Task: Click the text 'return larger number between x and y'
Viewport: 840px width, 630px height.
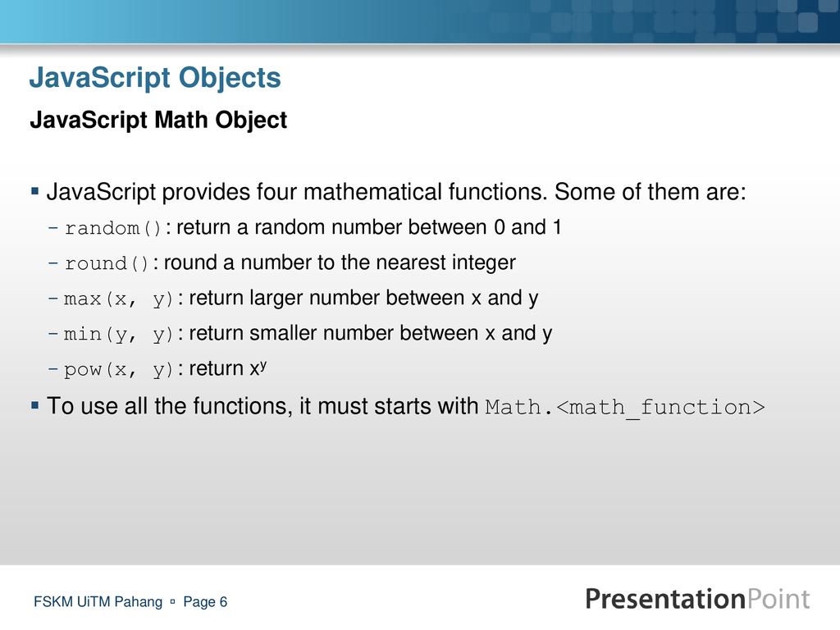Action: tap(363, 298)
